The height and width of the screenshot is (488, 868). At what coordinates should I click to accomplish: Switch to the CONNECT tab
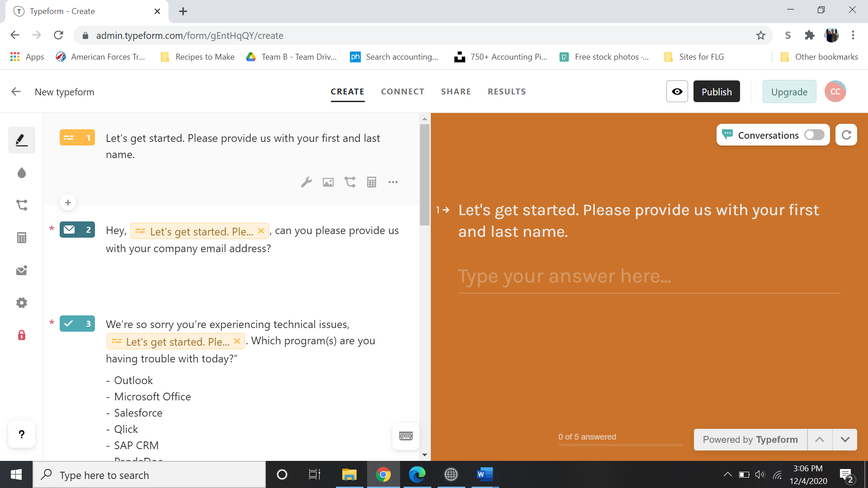pos(402,92)
